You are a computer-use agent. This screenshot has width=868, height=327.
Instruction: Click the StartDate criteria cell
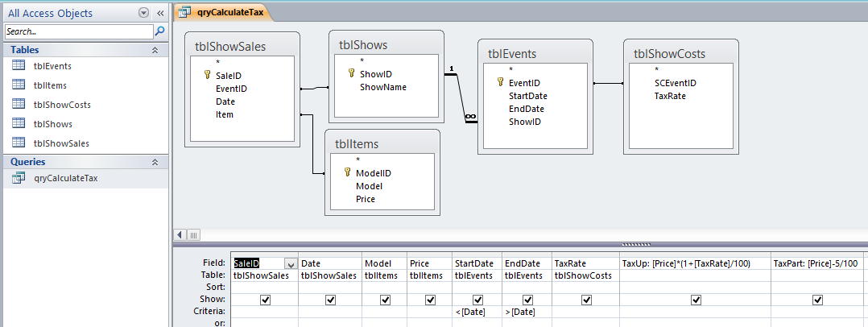coord(477,312)
